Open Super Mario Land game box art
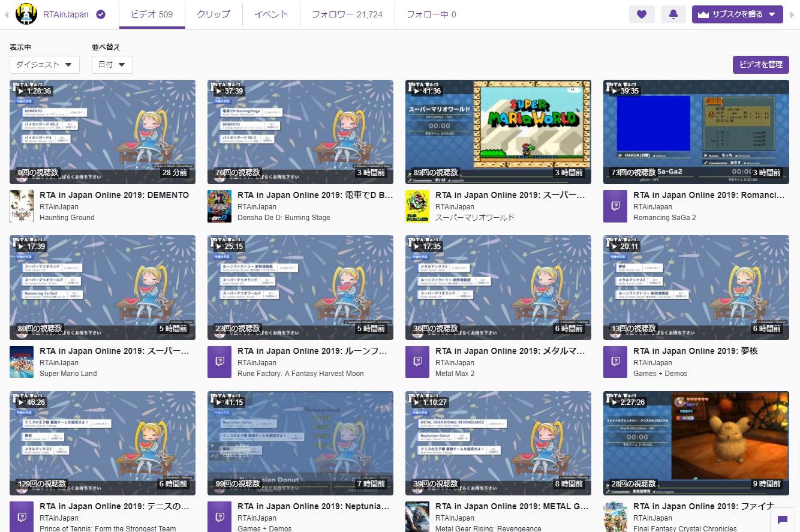Image resolution: width=800 pixels, height=532 pixels. pyautogui.click(x=22, y=362)
